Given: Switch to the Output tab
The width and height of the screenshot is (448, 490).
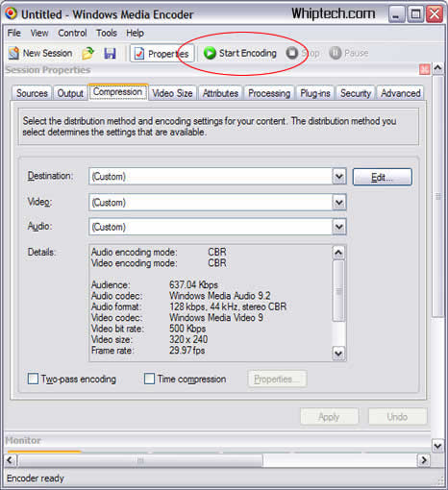Looking at the screenshot, I should tap(70, 93).
